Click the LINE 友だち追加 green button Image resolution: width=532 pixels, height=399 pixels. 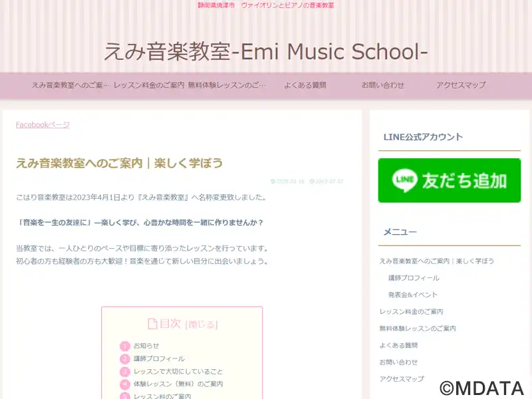tap(450, 180)
